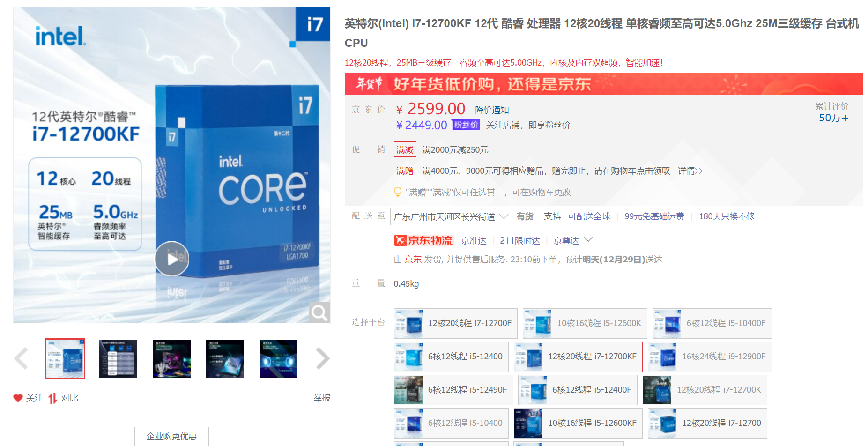Expand more delivery services chevron
This screenshot has width=868, height=446.
tap(588, 239)
